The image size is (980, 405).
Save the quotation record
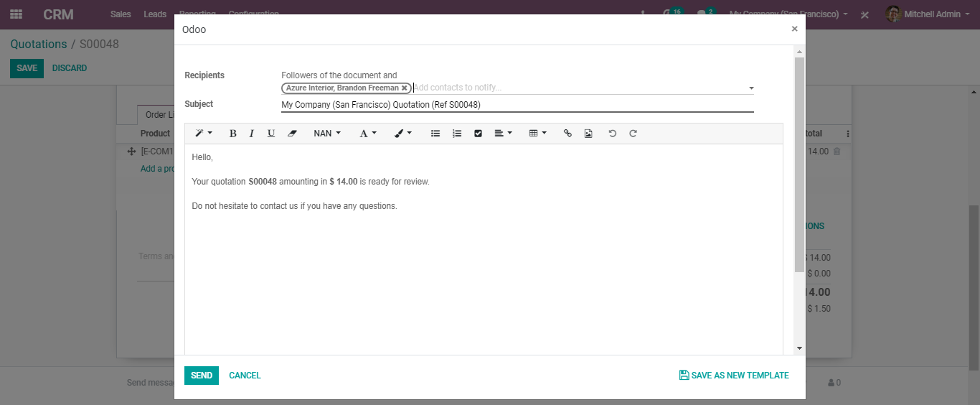pos(27,68)
